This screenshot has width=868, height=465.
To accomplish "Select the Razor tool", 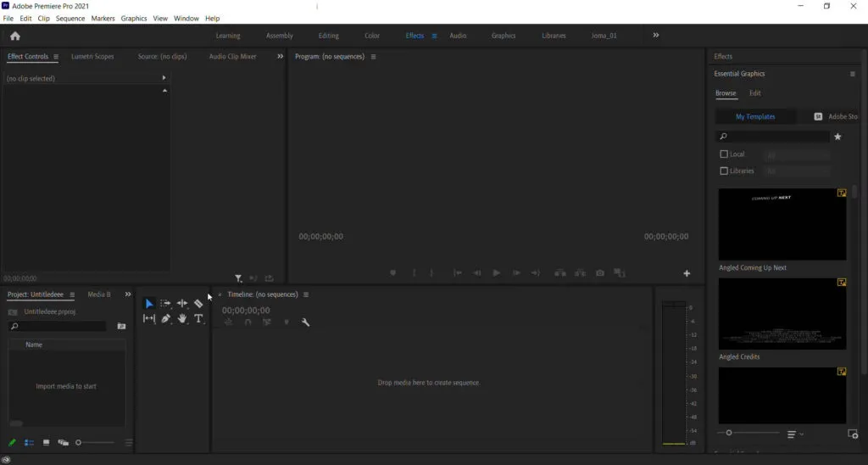I will pyautogui.click(x=198, y=304).
